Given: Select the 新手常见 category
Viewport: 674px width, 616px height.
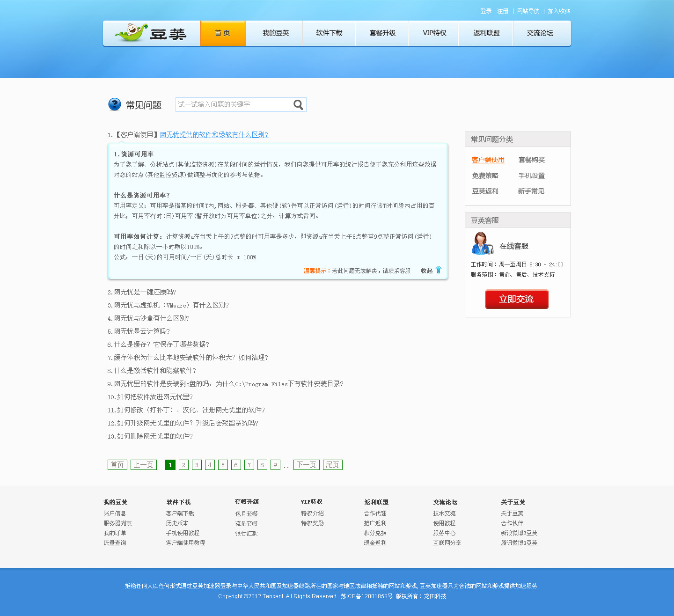Looking at the screenshot, I should click(x=531, y=191).
